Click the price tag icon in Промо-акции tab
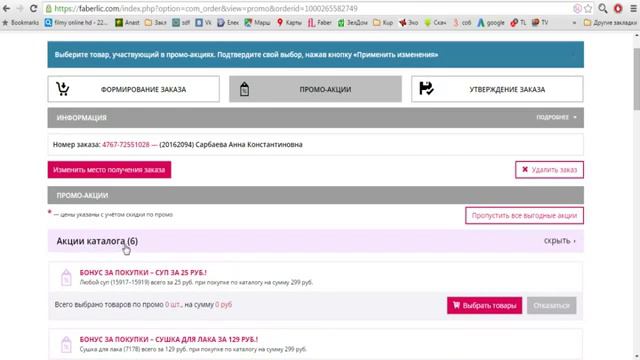This screenshot has height=360, width=640. 244,89
